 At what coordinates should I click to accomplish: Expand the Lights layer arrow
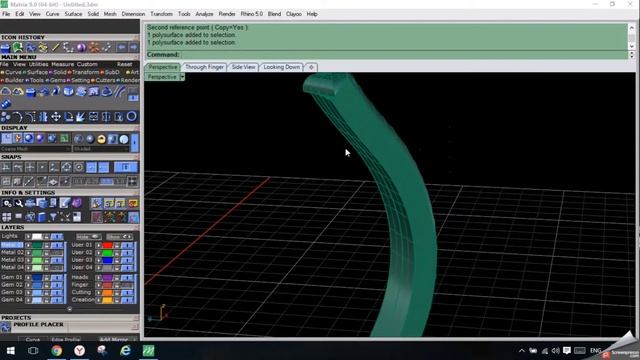28,236
